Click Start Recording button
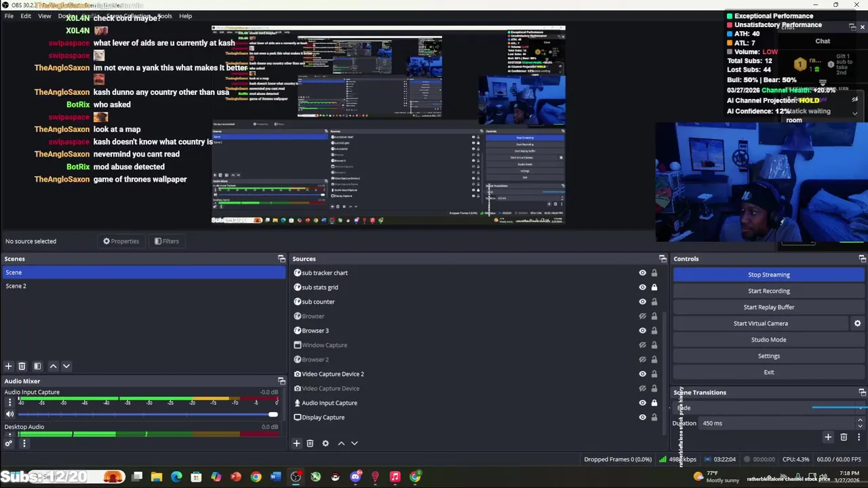This screenshot has width=868, height=488. 769,291
